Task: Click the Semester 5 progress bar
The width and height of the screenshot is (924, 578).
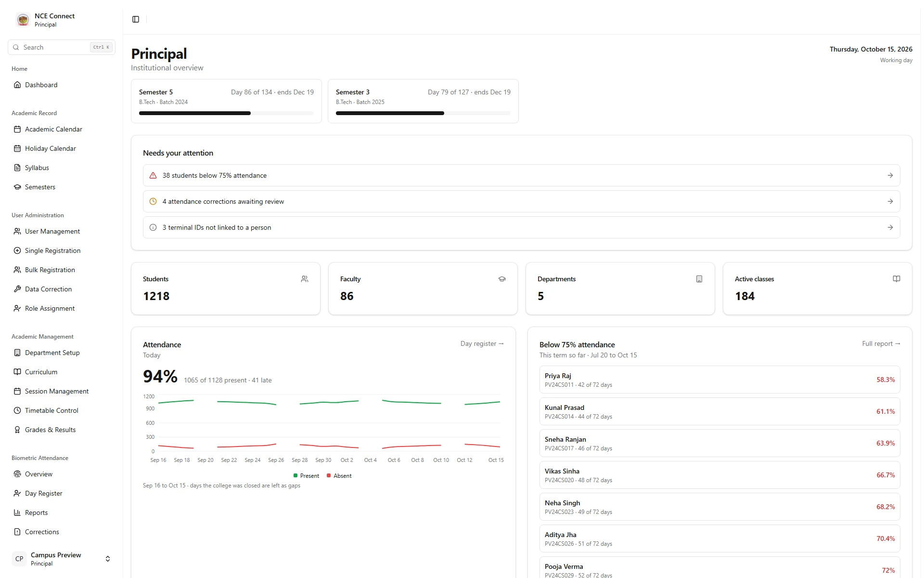Action: click(226, 113)
